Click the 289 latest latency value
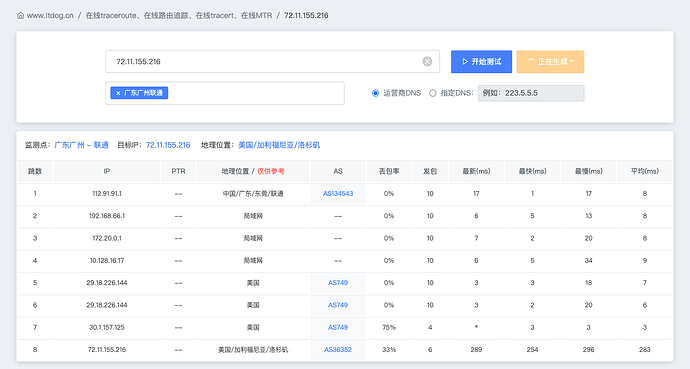Screen dimensions: 690x369 point(476,350)
